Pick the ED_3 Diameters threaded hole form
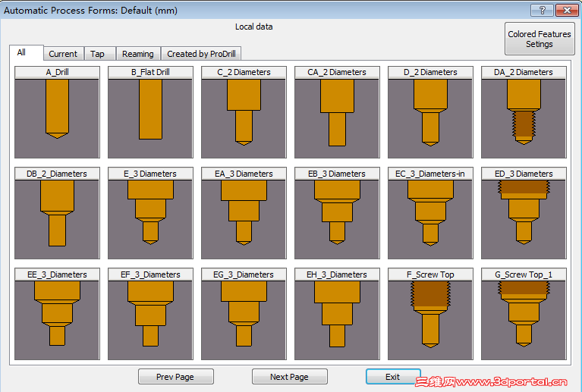 pyautogui.click(x=524, y=213)
